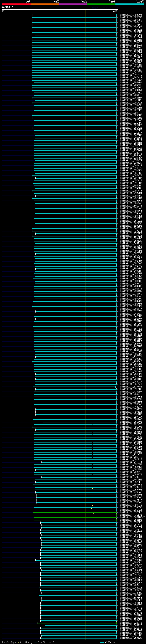
Task: Select hit label UniRef100_Q5K123
Action: 131,30
